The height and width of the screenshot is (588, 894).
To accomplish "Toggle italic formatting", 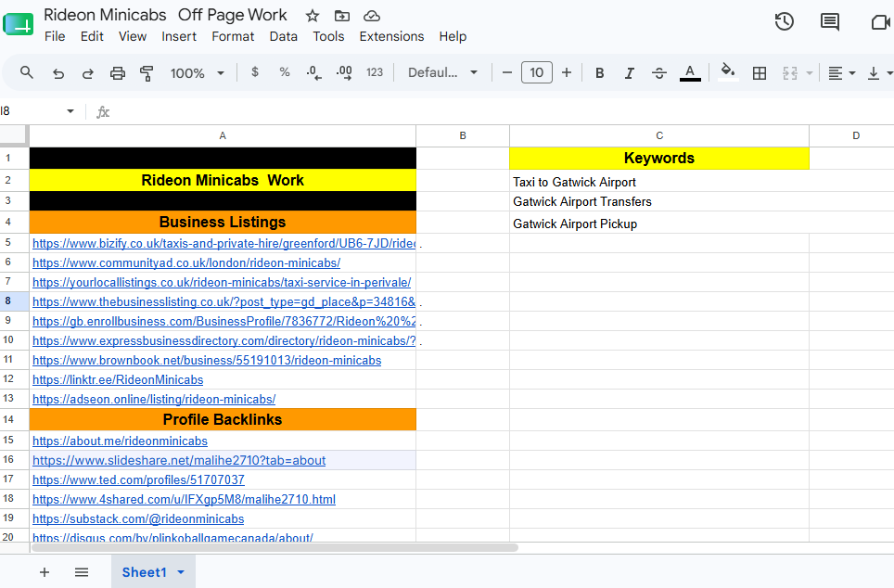I will coord(629,73).
